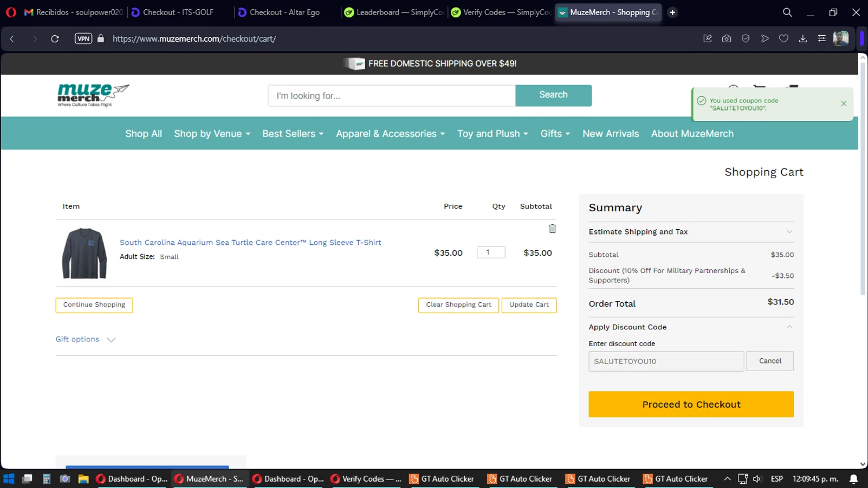868x488 pixels.
Task: Focus the I'm looking for search field
Action: pos(392,96)
